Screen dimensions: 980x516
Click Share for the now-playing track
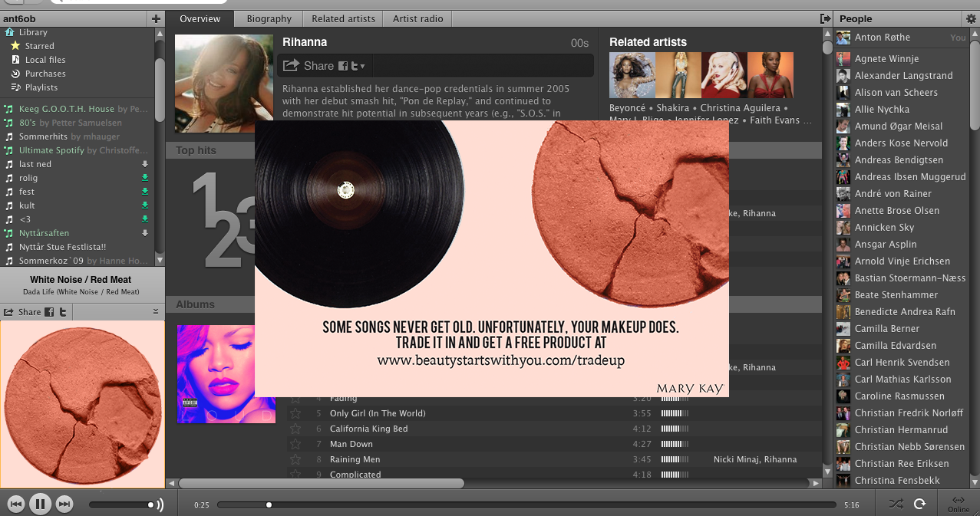23,312
